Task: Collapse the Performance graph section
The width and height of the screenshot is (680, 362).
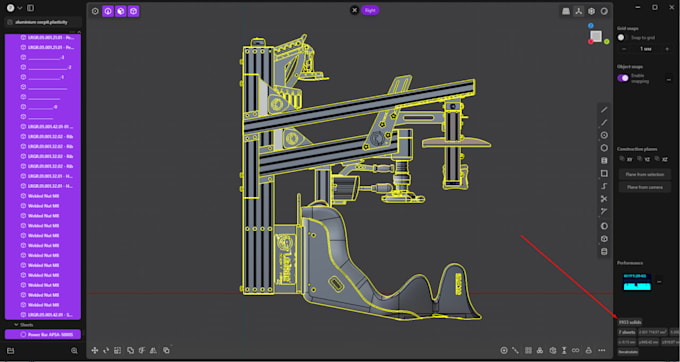Action: coord(659,282)
